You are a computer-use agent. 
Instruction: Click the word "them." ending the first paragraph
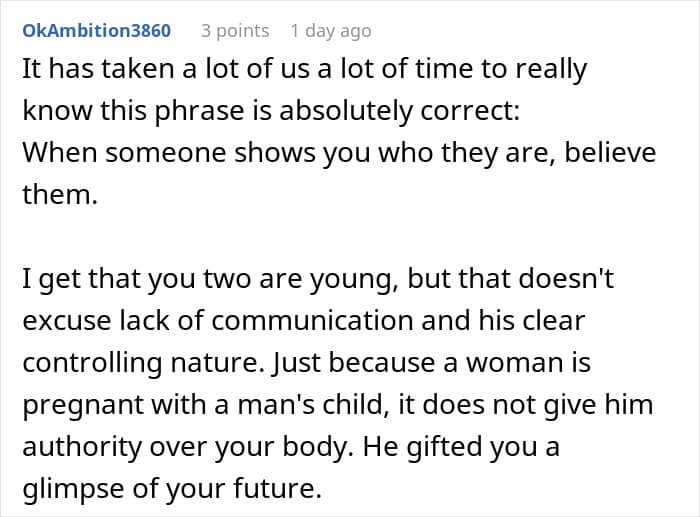click(x=60, y=195)
